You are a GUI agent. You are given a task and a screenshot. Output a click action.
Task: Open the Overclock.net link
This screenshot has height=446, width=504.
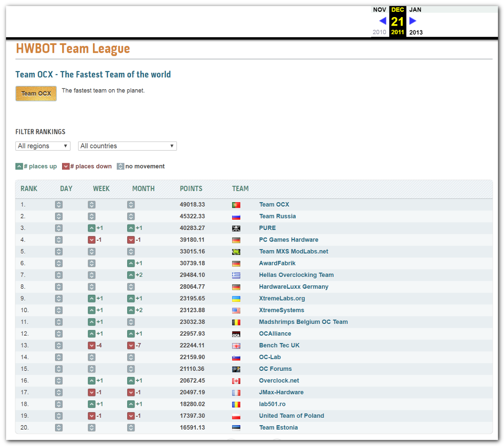pyautogui.click(x=279, y=381)
